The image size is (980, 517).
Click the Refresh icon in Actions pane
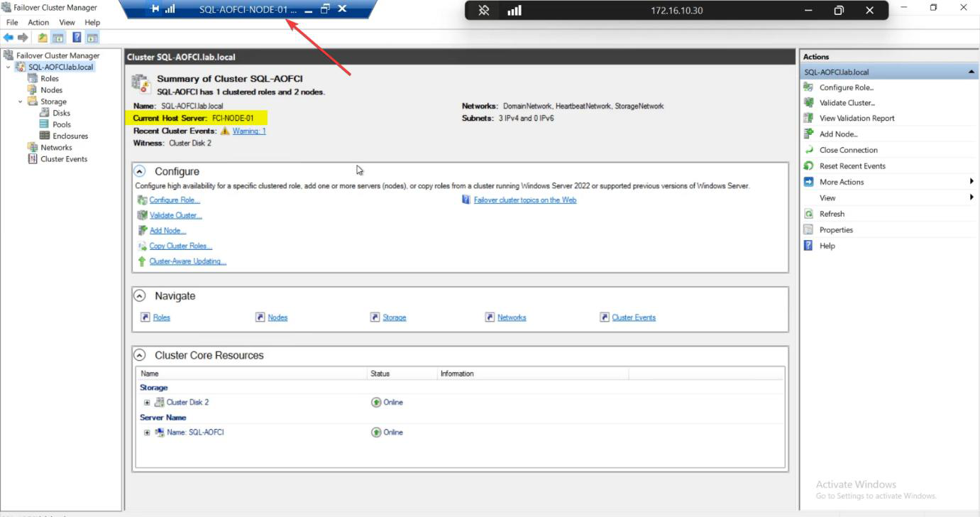(x=808, y=214)
